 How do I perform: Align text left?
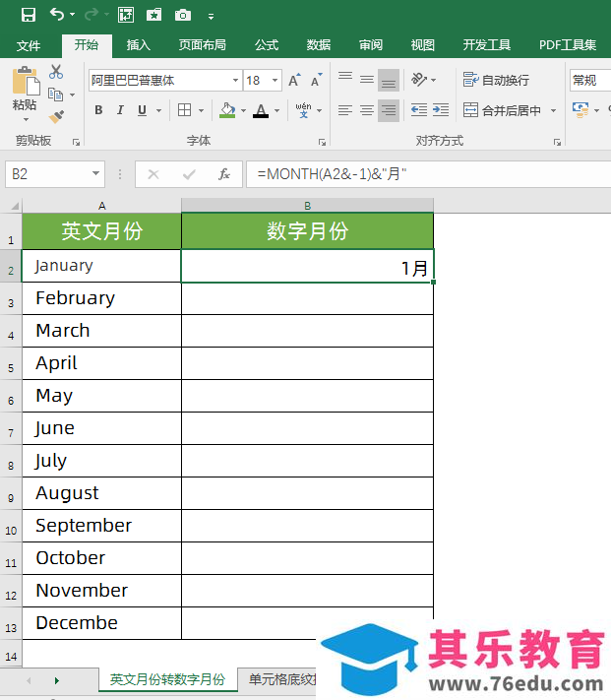coord(345,110)
